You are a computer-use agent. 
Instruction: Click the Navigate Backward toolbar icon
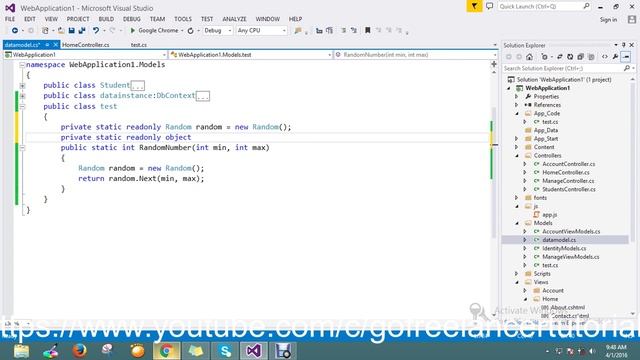point(15,31)
